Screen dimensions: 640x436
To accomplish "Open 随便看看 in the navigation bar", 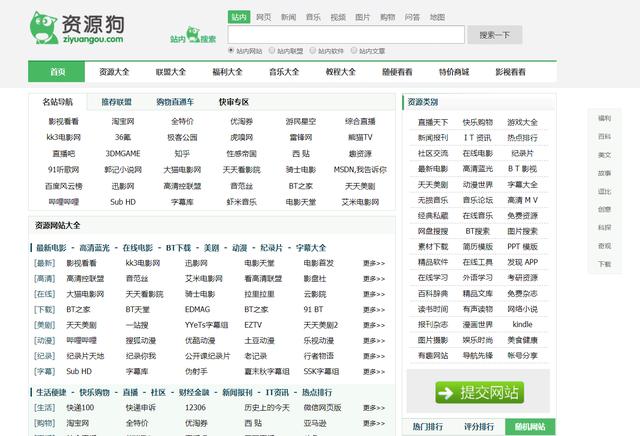I will 397,72.
